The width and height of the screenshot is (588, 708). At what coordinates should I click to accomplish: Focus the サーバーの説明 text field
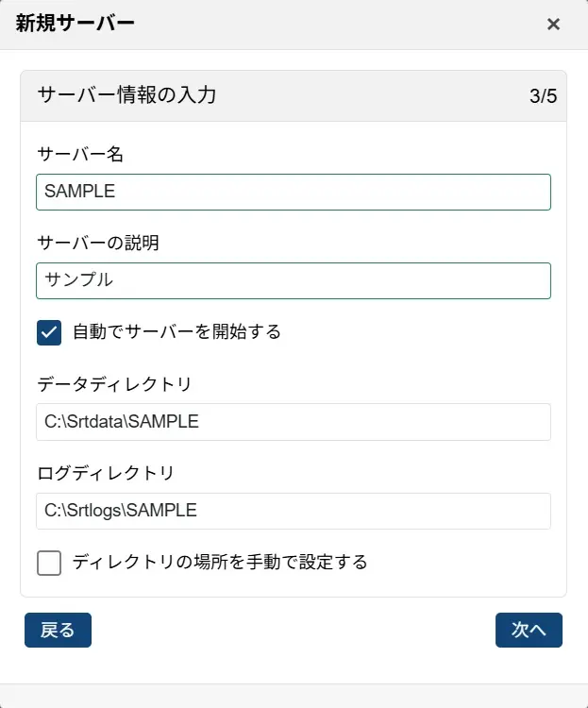[293, 280]
